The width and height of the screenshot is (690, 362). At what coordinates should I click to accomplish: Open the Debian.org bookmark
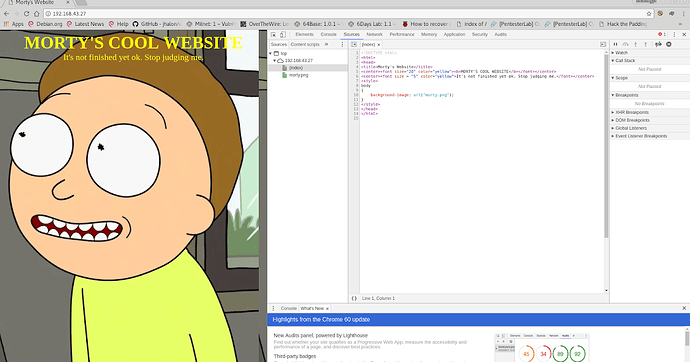(x=45, y=24)
